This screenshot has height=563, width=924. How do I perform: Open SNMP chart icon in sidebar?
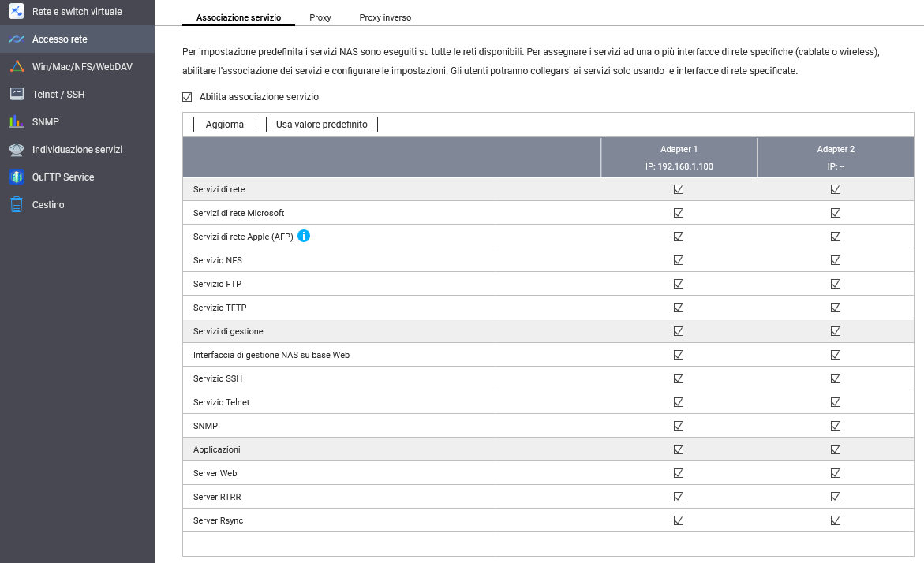click(17, 122)
